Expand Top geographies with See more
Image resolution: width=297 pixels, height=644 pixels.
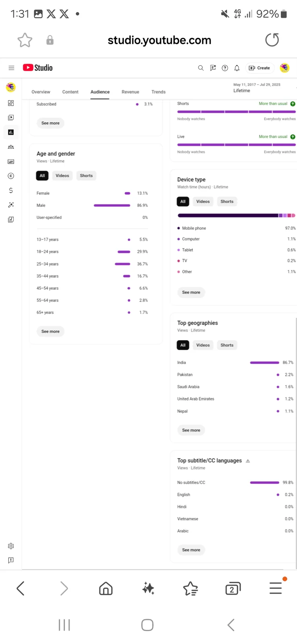[191, 430]
